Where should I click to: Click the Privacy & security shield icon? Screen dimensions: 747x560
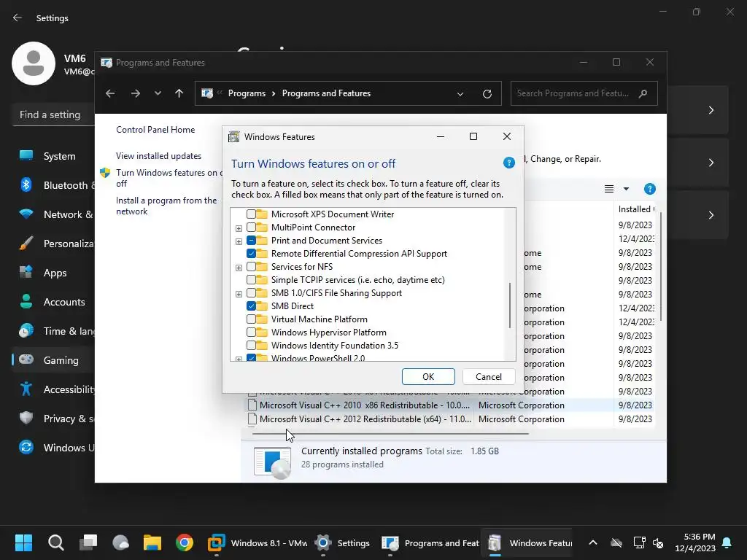(x=26, y=418)
